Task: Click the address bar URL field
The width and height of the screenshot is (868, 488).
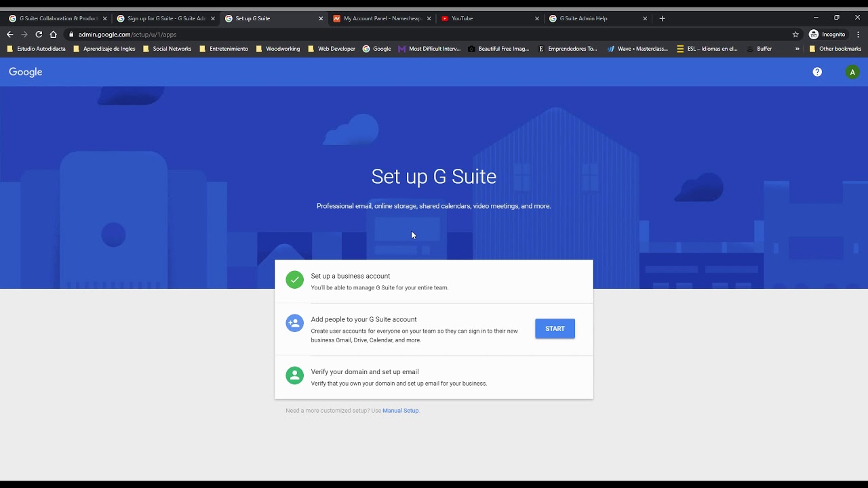Action: pyautogui.click(x=434, y=35)
